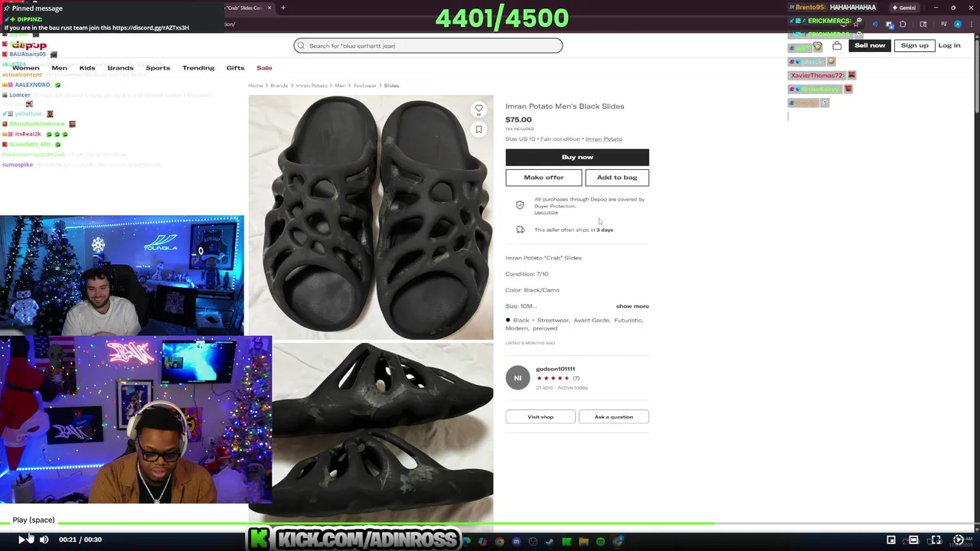Save the item with the bookmark icon

(479, 129)
